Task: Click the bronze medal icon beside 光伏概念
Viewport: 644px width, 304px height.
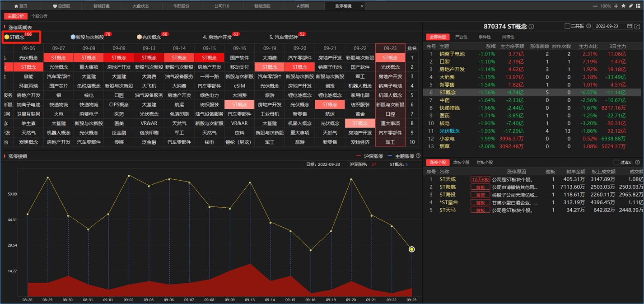Action: [139, 37]
